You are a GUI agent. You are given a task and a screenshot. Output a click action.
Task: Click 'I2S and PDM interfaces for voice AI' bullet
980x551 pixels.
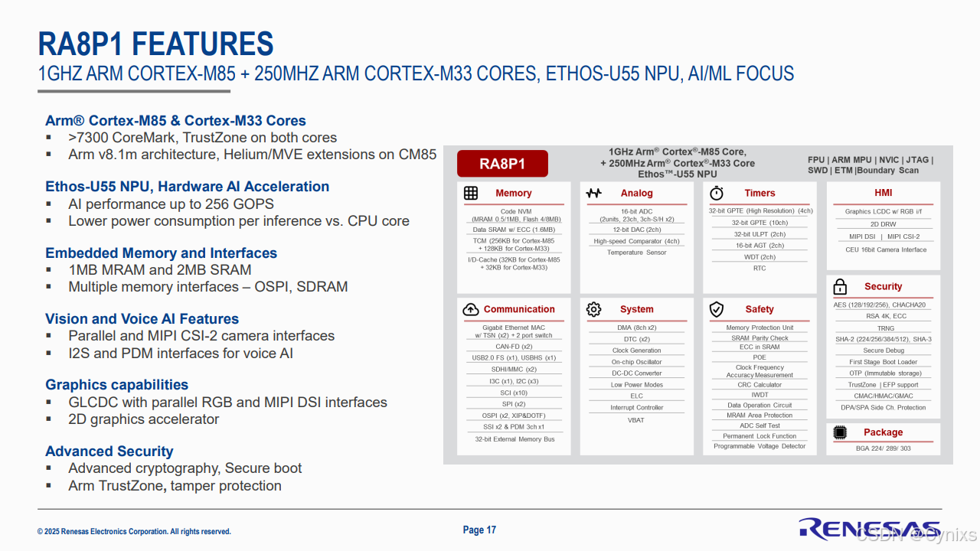point(180,354)
